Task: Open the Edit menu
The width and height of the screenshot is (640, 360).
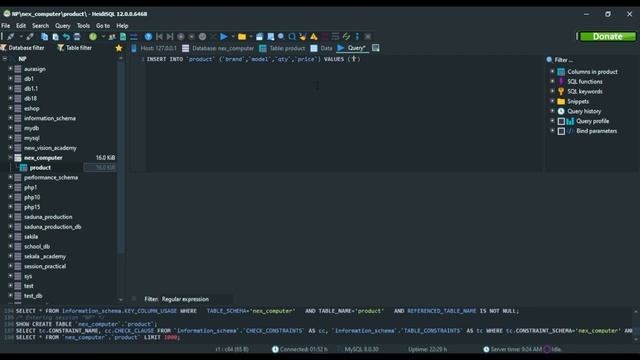Action: coord(21,26)
